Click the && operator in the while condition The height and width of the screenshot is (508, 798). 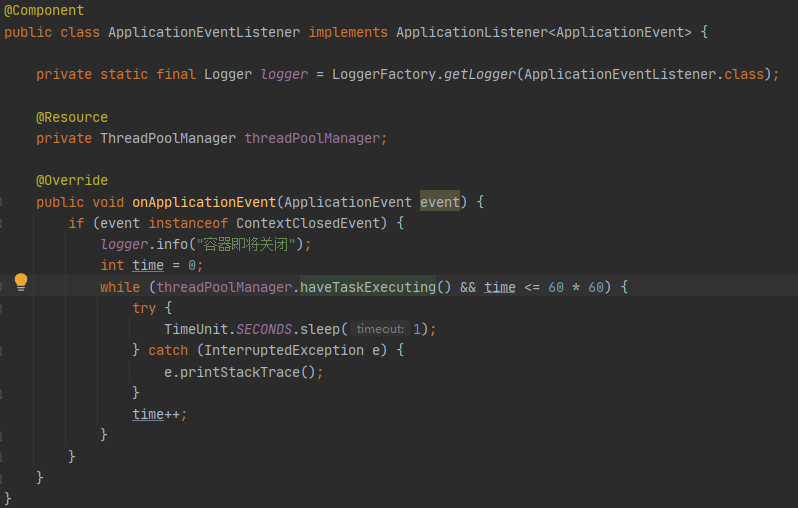[468, 287]
